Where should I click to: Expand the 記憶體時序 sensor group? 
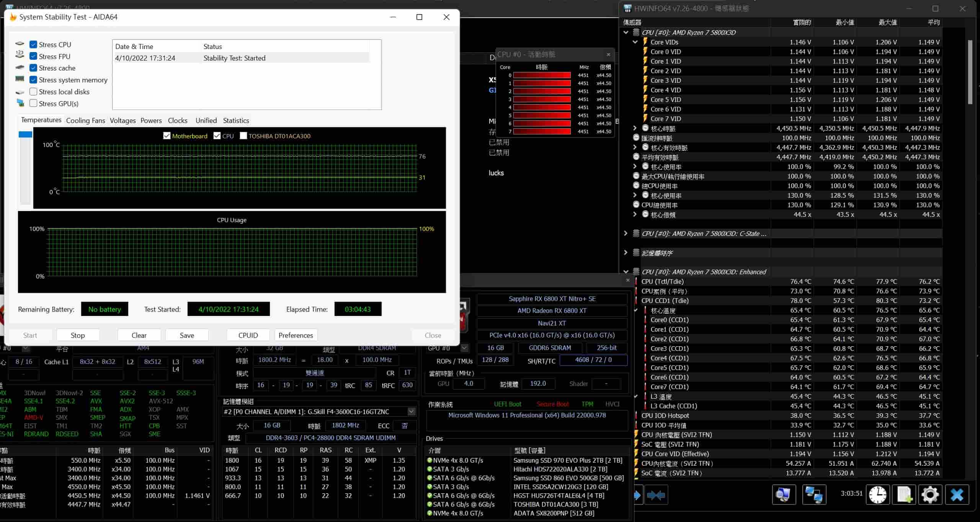(x=626, y=252)
